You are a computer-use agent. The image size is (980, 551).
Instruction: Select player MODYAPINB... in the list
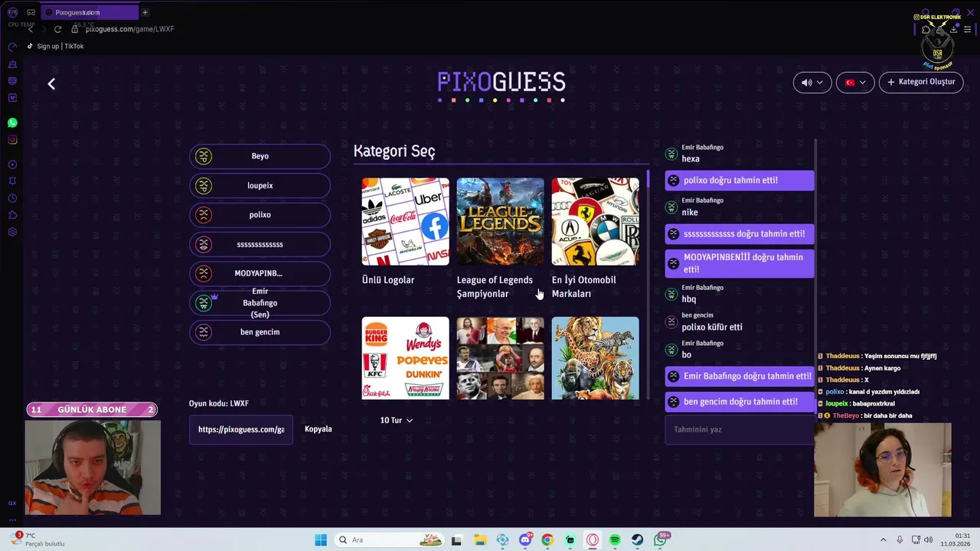260,273
